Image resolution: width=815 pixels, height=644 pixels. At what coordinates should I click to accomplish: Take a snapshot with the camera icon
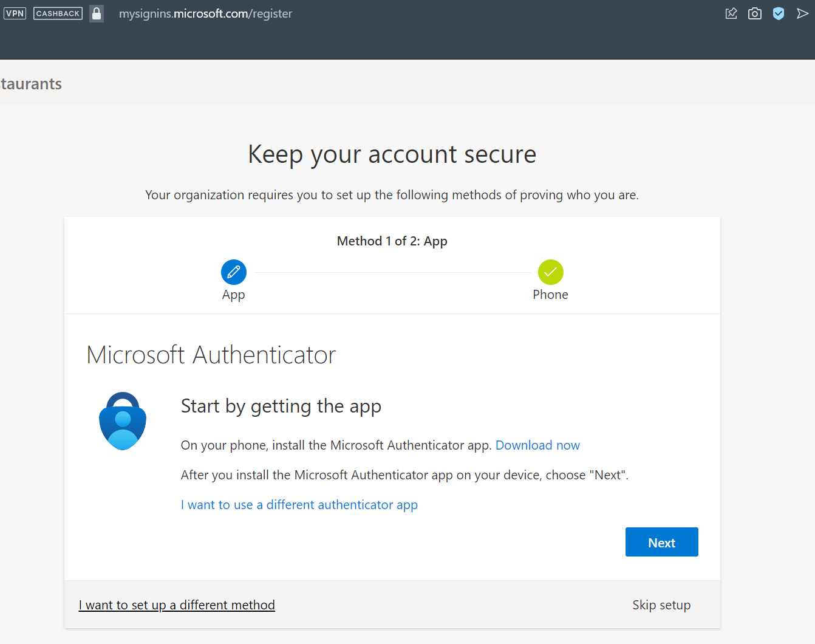point(755,13)
